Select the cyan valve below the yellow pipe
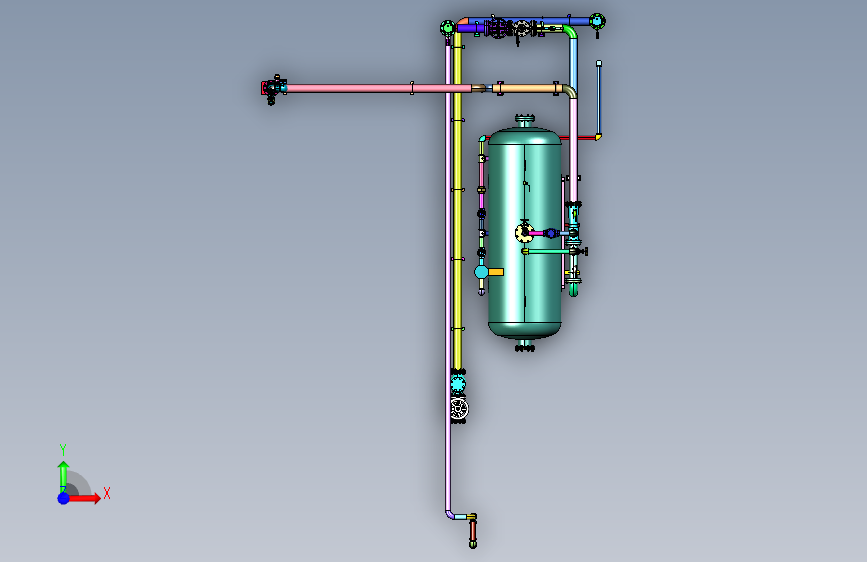 pyautogui.click(x=458, y=383)
